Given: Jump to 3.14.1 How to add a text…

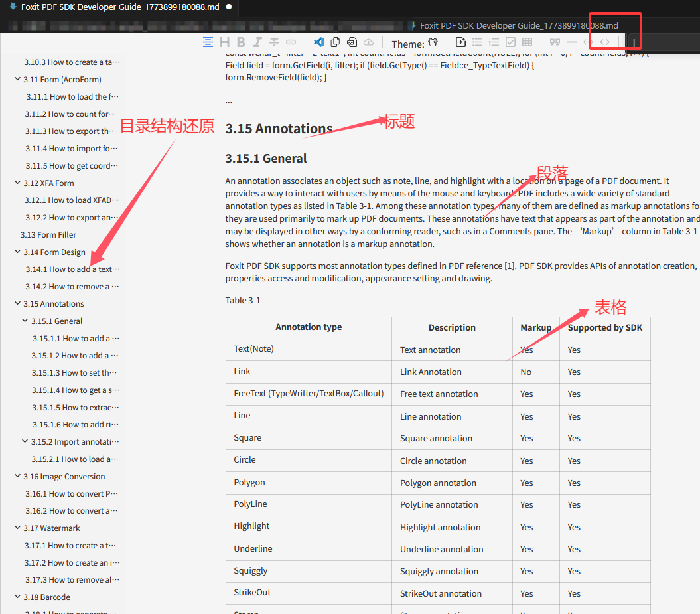Looking at the screenshot, I should point(73,269).
